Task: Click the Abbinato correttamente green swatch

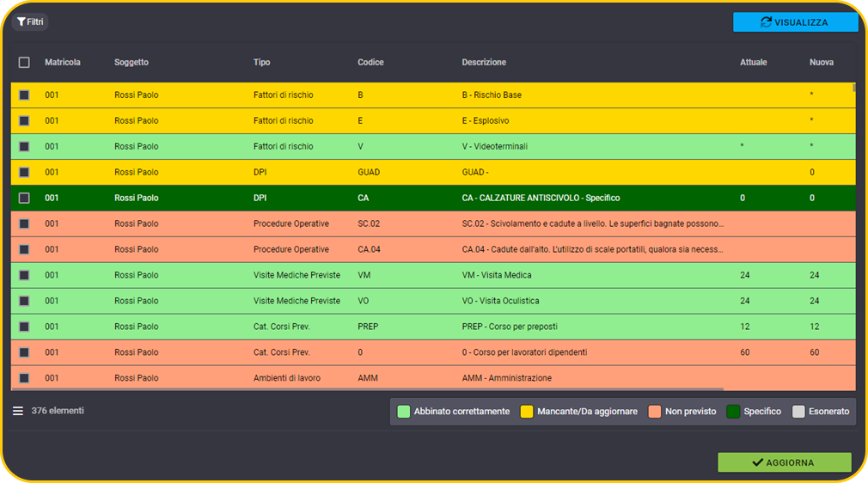Action: (x=404, y=412)
